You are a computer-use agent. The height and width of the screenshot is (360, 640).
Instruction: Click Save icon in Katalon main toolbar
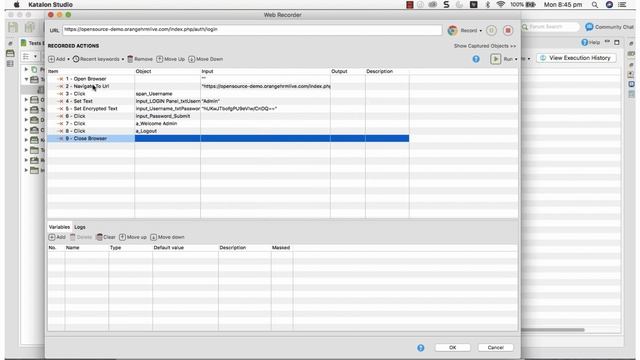[x=13, y=27]
